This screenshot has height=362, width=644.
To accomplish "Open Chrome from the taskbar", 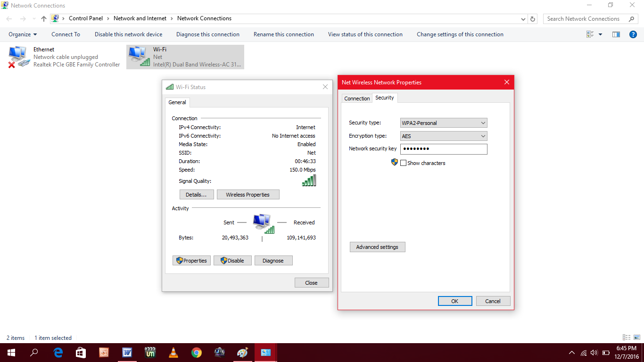I will point(196,352).
